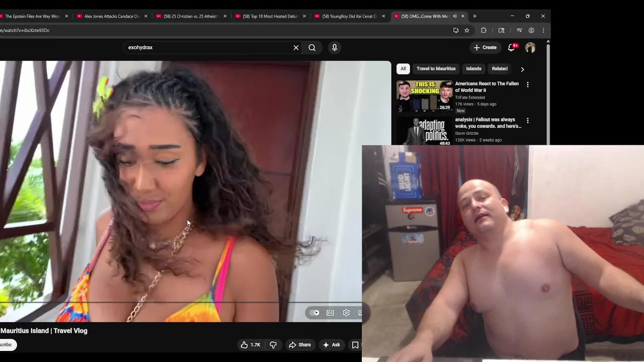Save video using the bookmark icon
Screen dimensions: 644x362
[x=355, y=345]
